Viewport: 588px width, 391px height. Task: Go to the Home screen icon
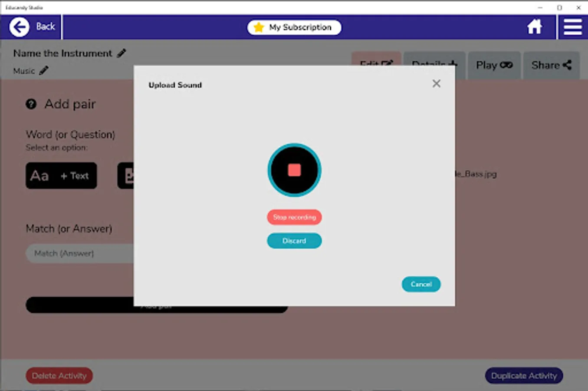[x=535, y=27]
